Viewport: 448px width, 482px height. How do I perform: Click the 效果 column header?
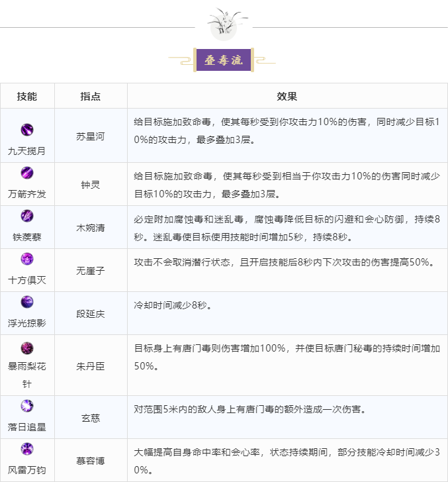coord(287,96)
